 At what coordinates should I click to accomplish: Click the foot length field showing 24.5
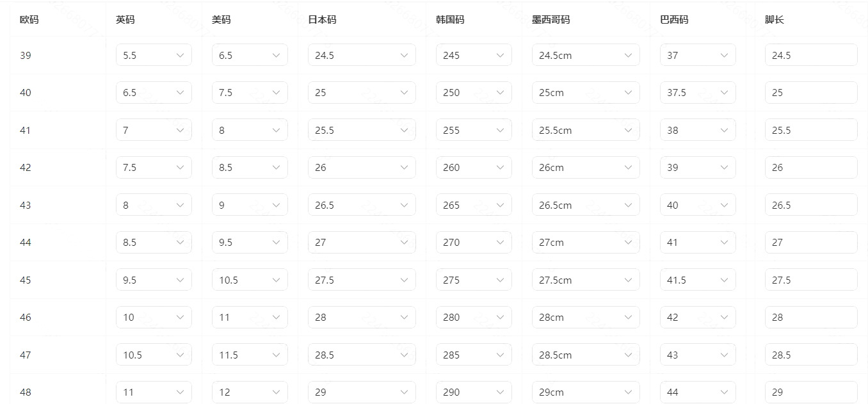(811, 55)
